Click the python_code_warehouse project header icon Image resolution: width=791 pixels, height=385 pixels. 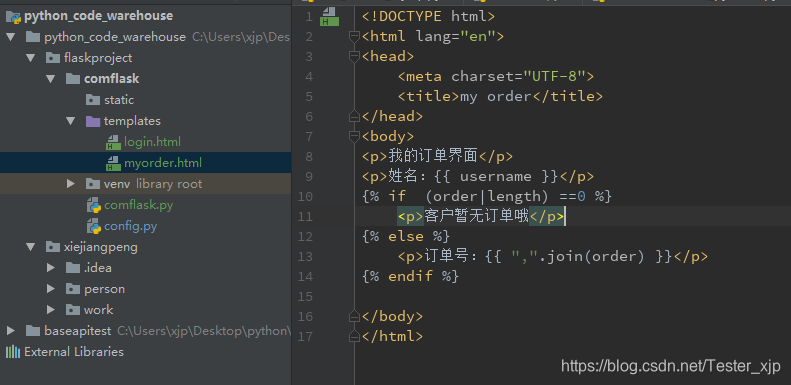pos(14,17)
